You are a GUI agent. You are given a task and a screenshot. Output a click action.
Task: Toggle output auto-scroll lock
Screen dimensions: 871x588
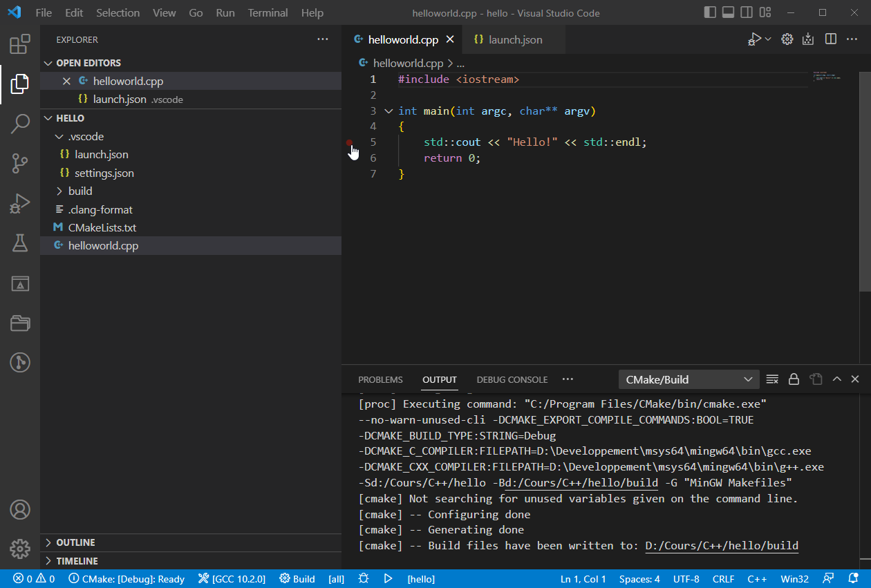coord(794,379)
